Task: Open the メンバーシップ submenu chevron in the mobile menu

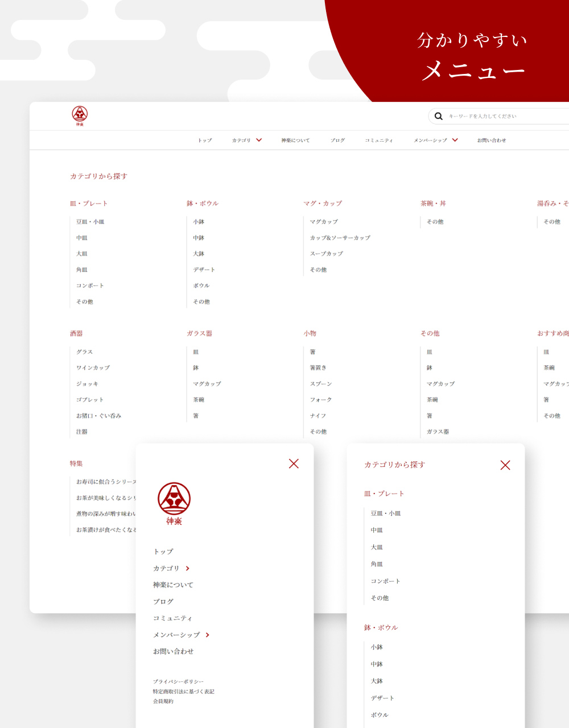Action: tap(208, 635)
